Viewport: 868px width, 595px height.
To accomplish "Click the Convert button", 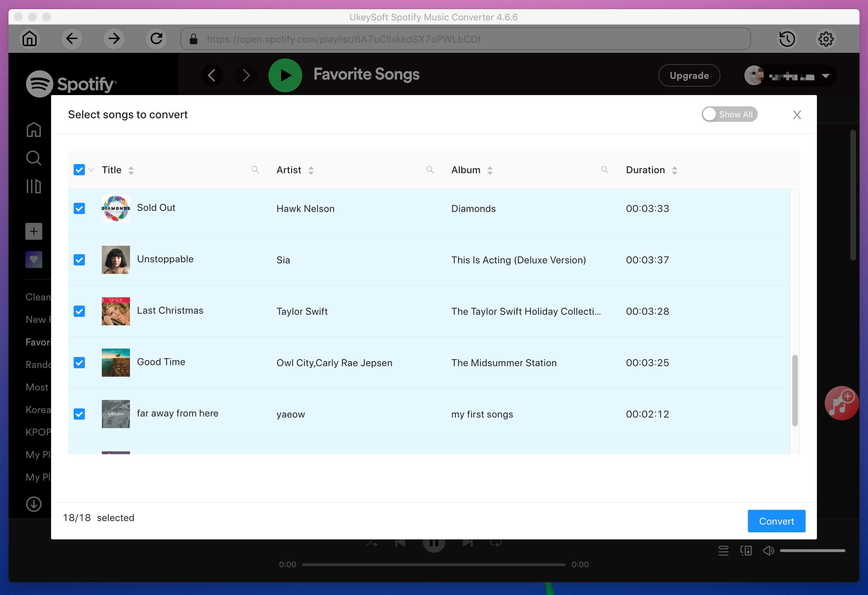I will click(776, 521).
